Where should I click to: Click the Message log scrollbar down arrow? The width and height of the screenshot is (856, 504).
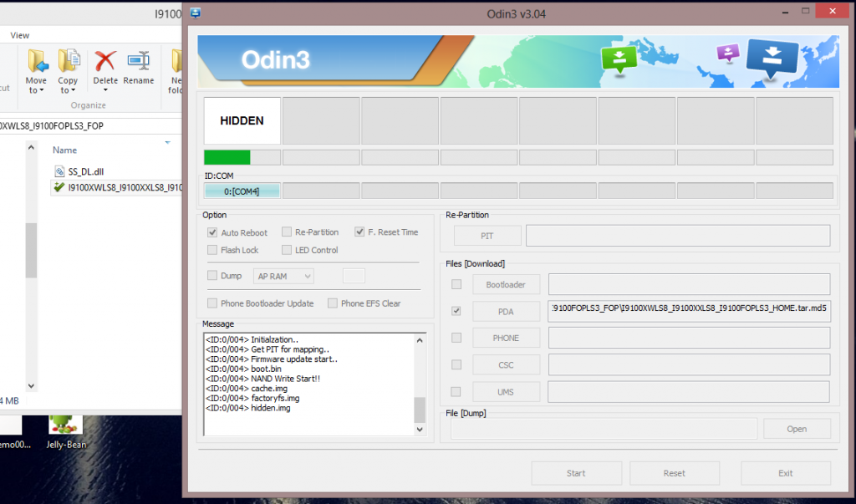click(x=420, y=429)
